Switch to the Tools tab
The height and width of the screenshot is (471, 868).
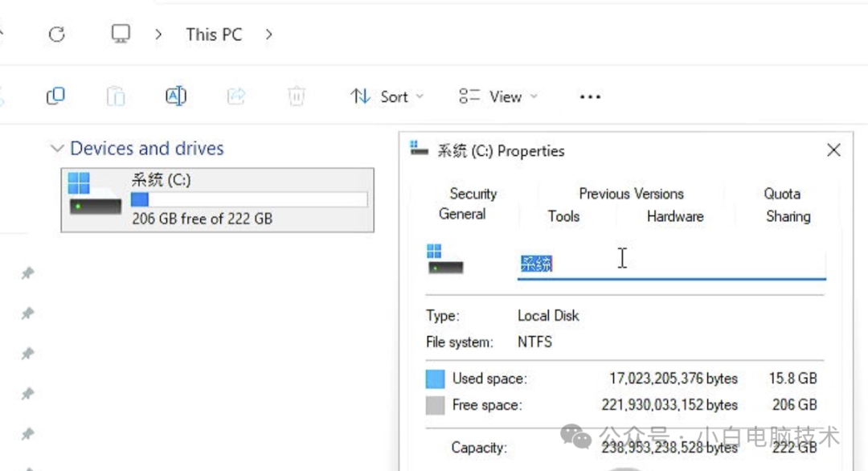pyautogui.click(x=563, y=216)
